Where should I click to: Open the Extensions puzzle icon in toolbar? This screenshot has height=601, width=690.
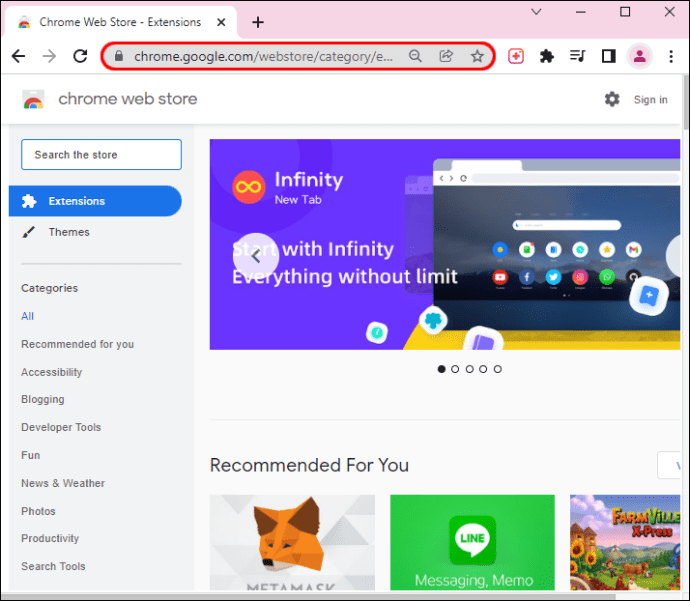(x=547, y=56)
